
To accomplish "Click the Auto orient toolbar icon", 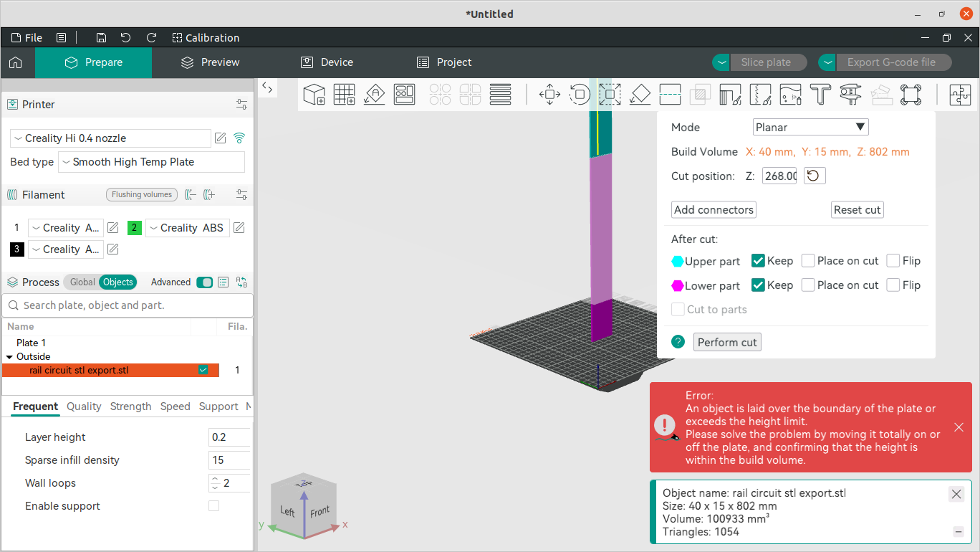I will click(375, 95).
